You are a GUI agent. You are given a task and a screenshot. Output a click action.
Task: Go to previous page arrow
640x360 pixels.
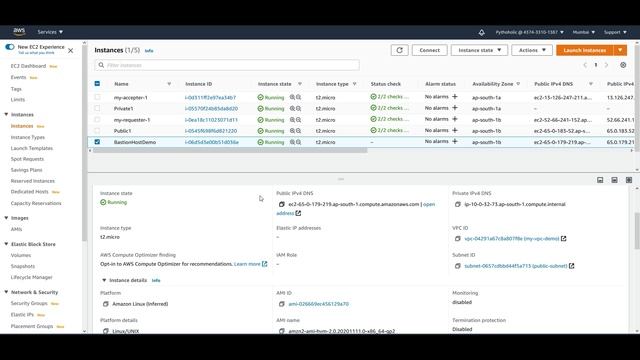click(x=585, y=65)
